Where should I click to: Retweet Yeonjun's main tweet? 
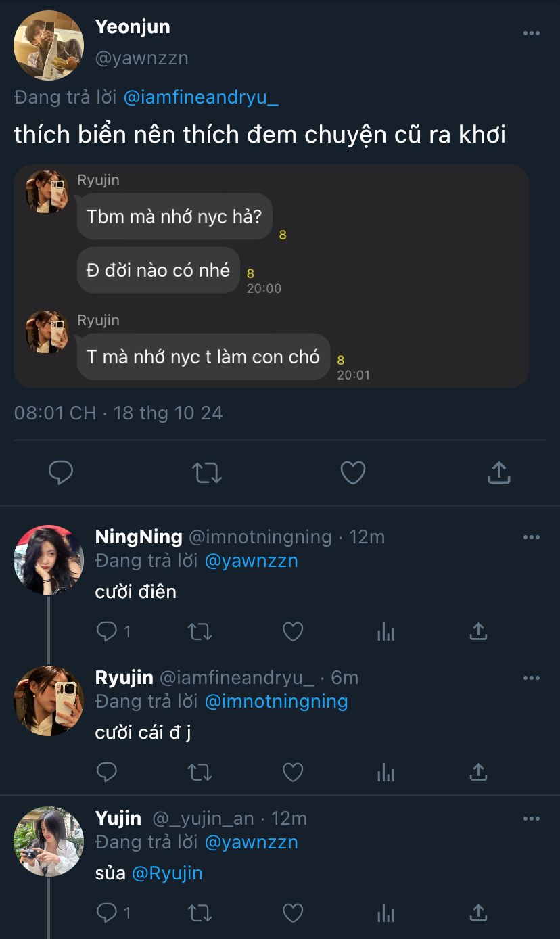(x=207, y=472)
